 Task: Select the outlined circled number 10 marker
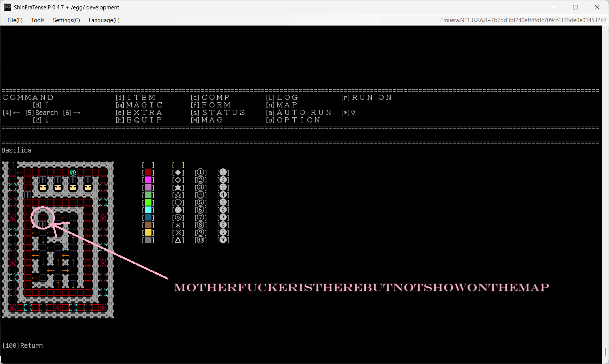click(x=201, y=240)
